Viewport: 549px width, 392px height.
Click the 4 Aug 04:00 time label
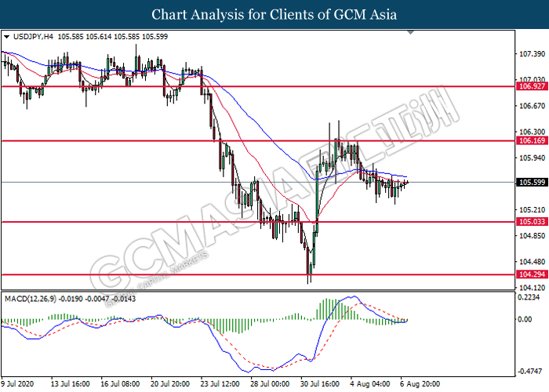click(x=370, y=384)
